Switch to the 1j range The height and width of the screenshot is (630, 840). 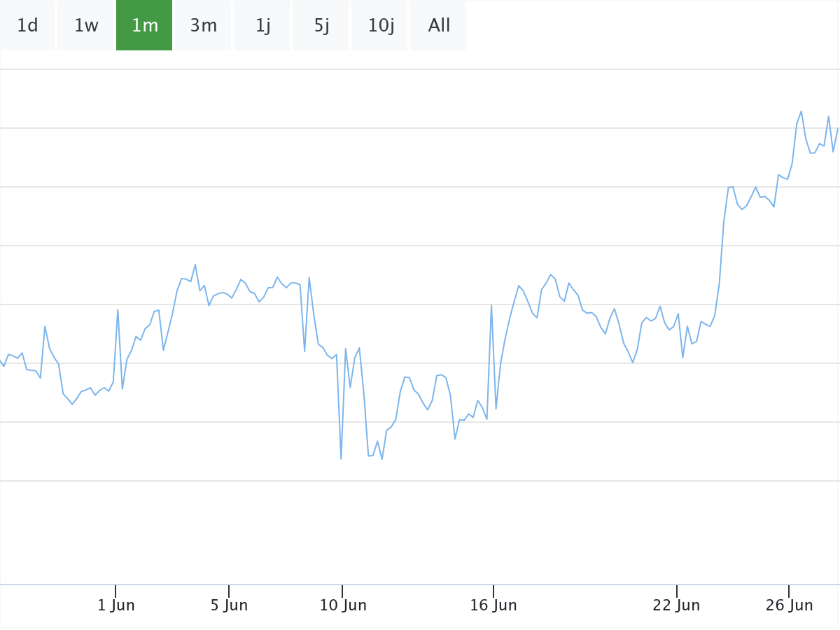tap(262, 26)
